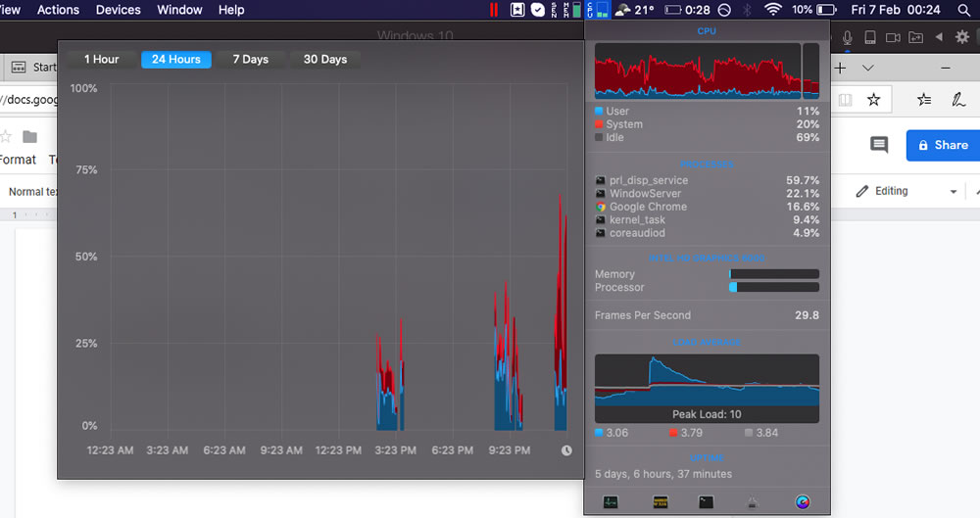
Task: Click Edge add notes pen icon
Action: [x=958, y=99]
